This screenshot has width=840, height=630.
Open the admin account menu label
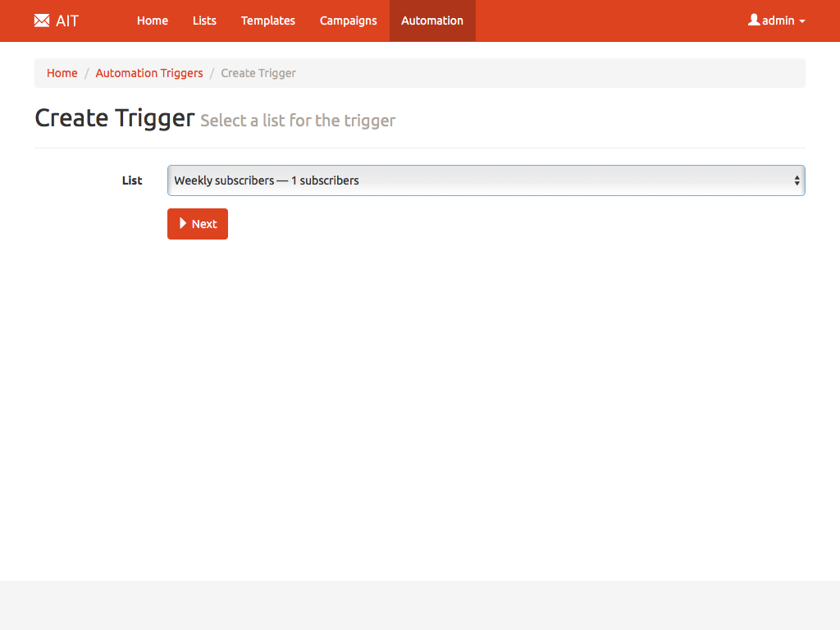click(778, 21)
